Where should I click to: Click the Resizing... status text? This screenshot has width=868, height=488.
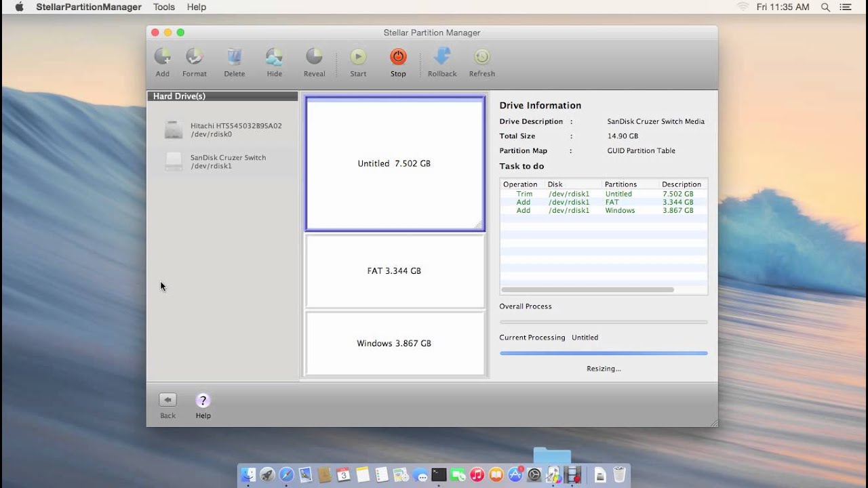pyautogui.click(x=604, y=369)
